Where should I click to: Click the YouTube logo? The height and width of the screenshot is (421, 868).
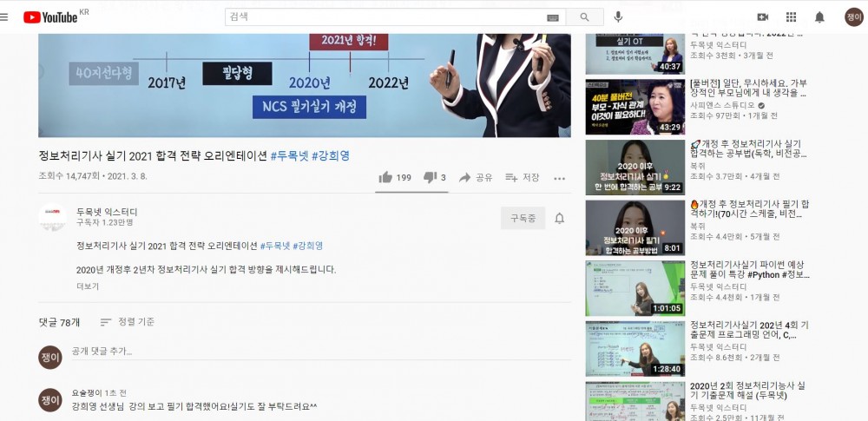point(50,17)
